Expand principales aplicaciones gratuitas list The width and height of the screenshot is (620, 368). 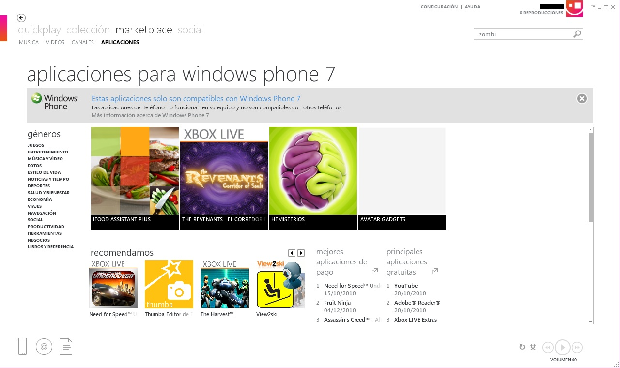[x=435, y=271]
